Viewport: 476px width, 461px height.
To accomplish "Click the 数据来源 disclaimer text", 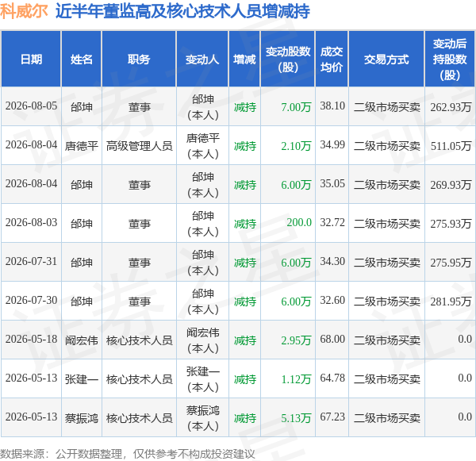I will [x=128, y=454].
